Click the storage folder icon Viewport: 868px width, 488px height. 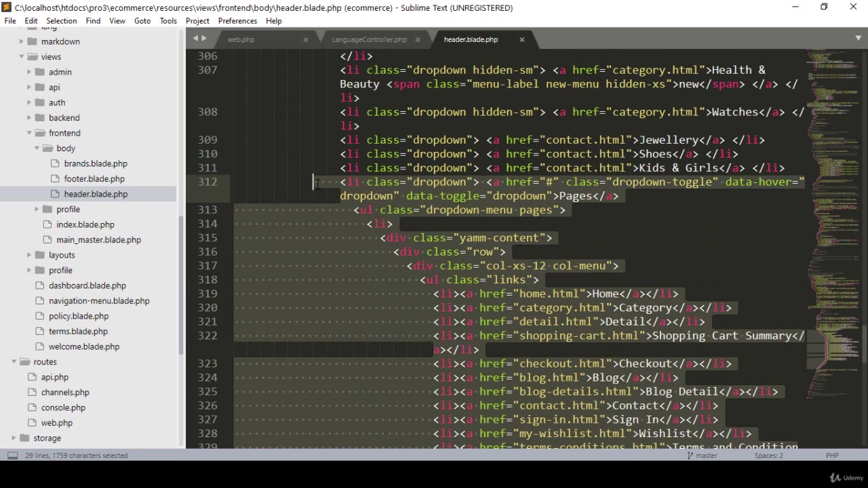(x=24, y=438)
